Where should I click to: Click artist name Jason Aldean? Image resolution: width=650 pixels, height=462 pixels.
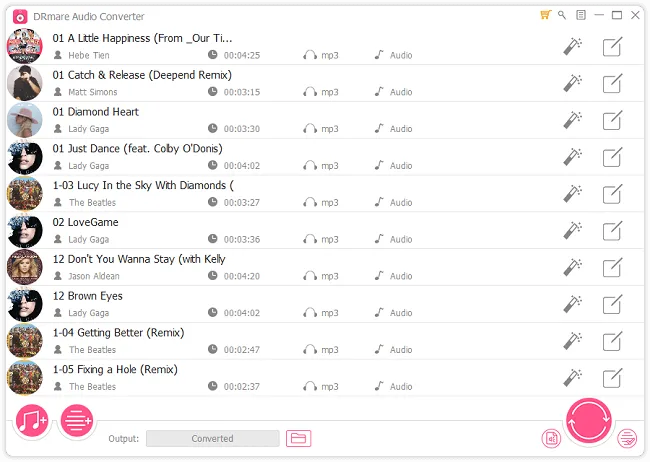click(x=94, y=276)
